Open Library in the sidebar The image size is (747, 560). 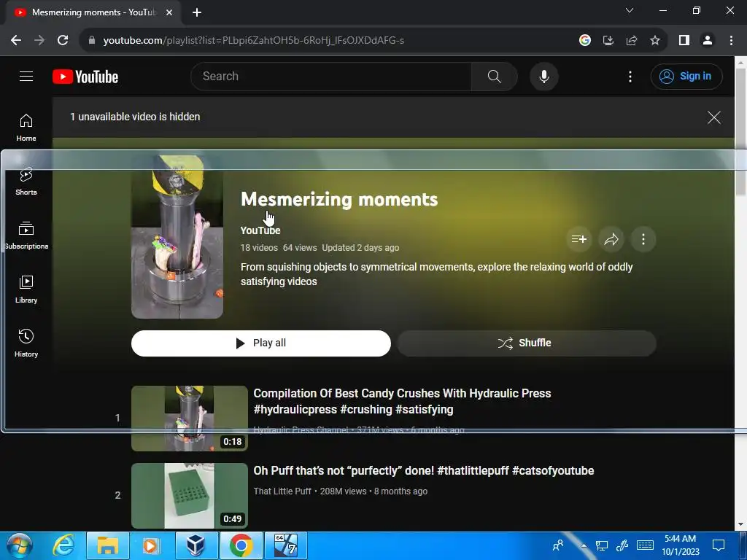tap(26, 289)
